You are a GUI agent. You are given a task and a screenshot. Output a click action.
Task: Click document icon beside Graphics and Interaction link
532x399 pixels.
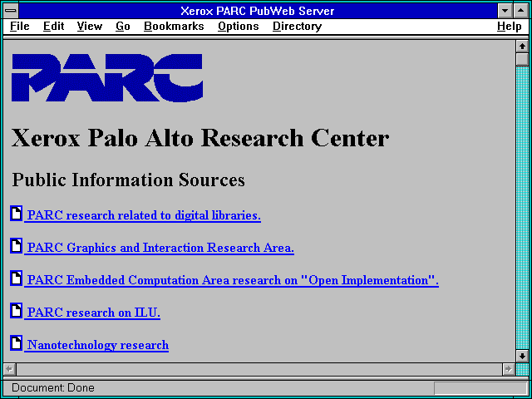(x=16, y=246)
